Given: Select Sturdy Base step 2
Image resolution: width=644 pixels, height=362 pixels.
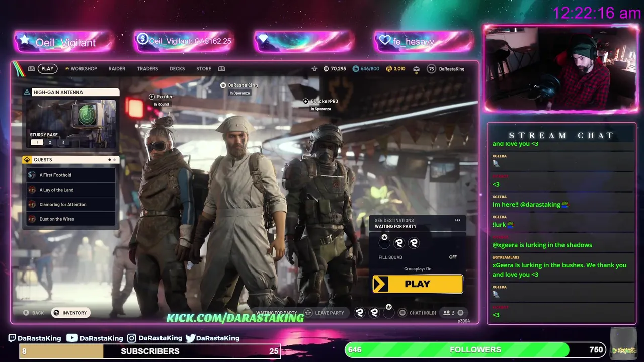Looking at the screenshot, I should (x=50, y=142).
